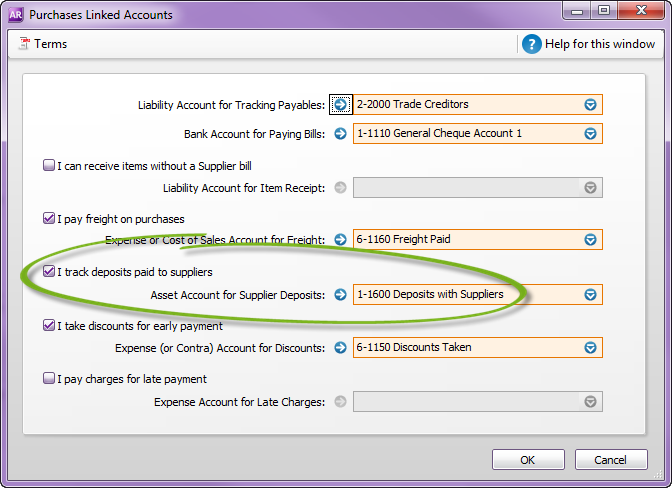Viewport: 672px width, 488px height.
Task: Expand the Trade Creditors account dropdown
Action: 590,104
